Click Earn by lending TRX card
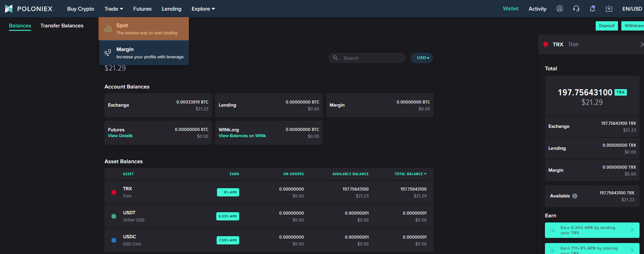Screen dimensions: 644x254 [x=592, y=230]
